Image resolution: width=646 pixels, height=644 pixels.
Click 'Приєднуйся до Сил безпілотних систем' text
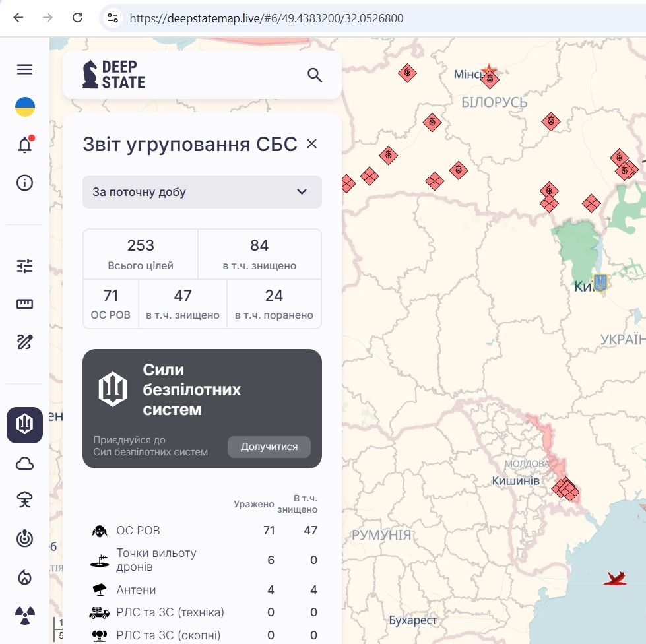pos(150,446)
